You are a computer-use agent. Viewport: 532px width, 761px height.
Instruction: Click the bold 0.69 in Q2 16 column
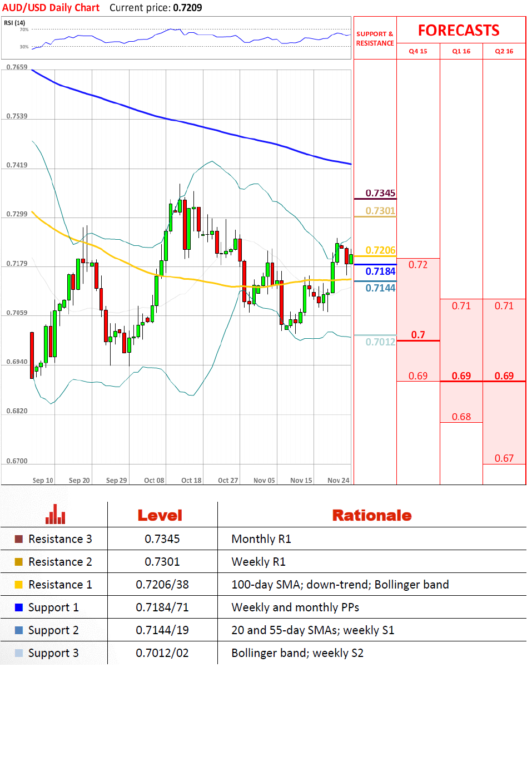click(504, 376)
